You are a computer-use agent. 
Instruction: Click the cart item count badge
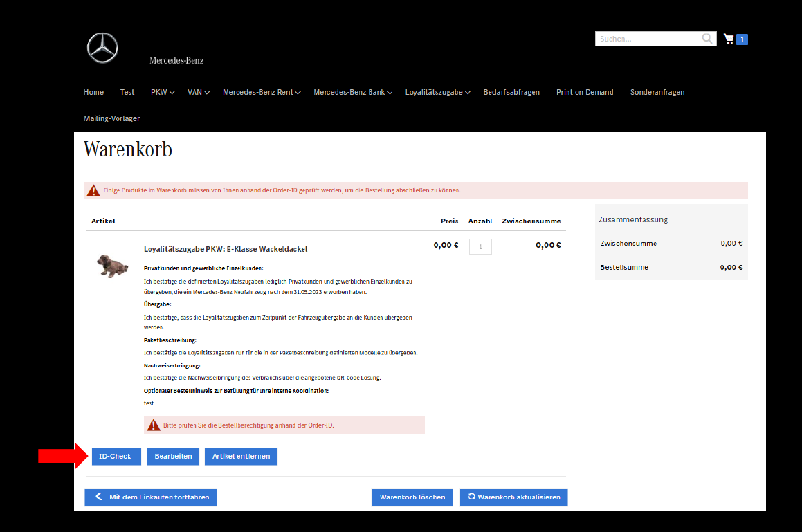tap(742, 39)
